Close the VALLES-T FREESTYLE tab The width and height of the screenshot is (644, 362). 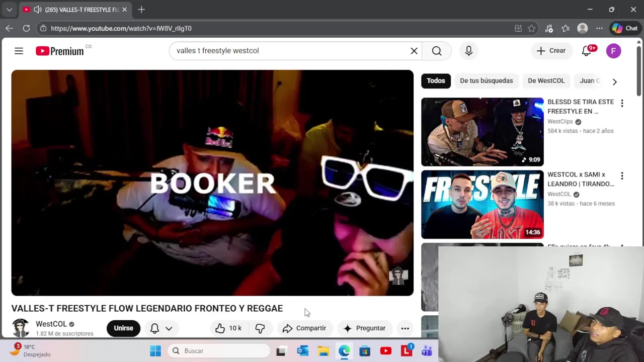[124, 10]
